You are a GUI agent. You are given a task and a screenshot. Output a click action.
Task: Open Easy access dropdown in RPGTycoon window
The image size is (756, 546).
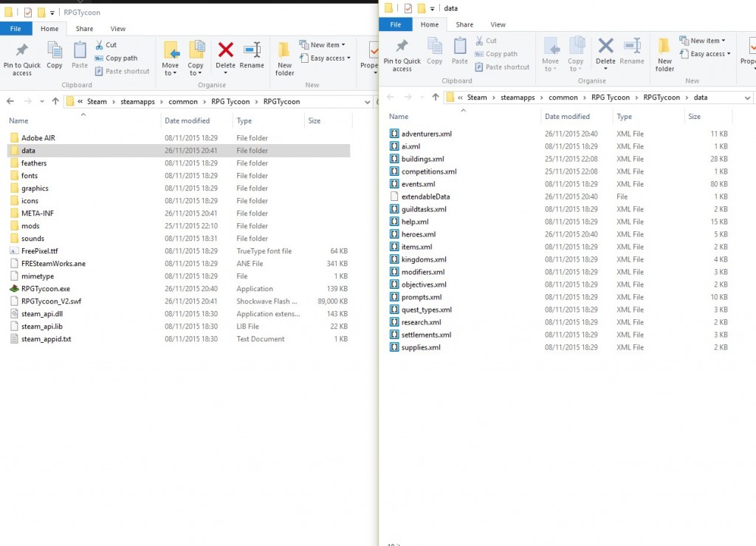pos(325,58)
